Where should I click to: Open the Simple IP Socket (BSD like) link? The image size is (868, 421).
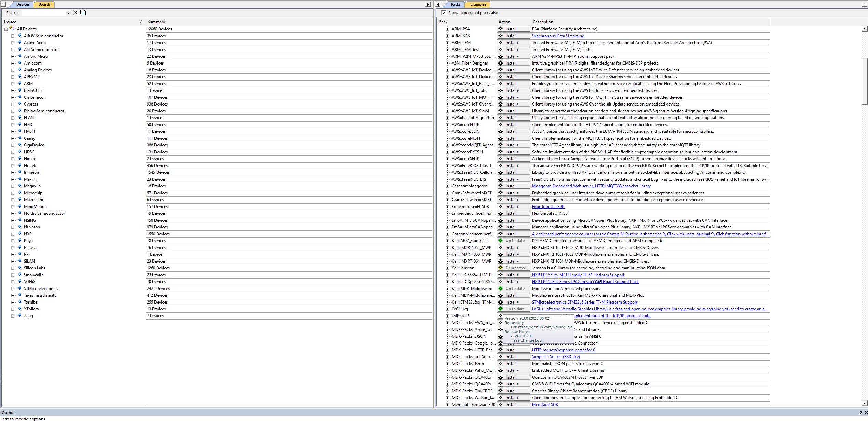pos(556,357)
